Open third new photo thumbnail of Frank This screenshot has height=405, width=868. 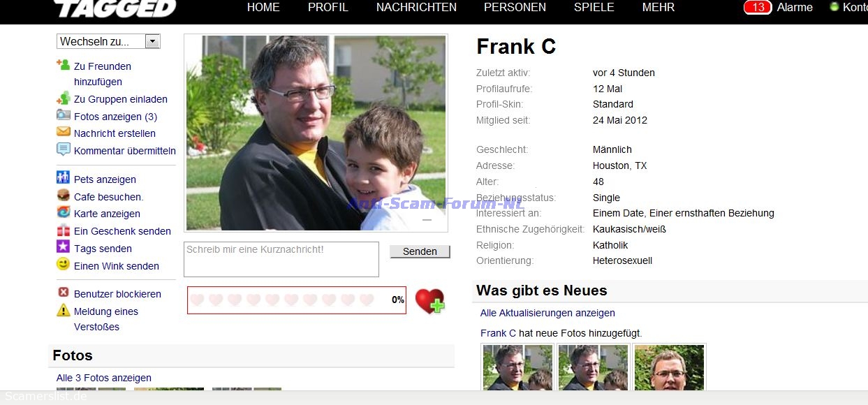(x=670, y=367)
